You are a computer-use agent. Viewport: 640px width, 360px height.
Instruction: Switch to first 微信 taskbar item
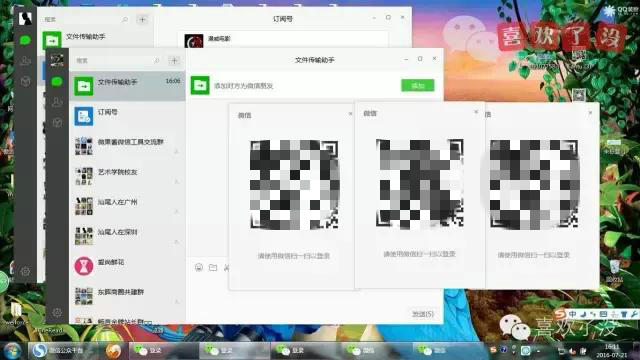tap(376, 350)
